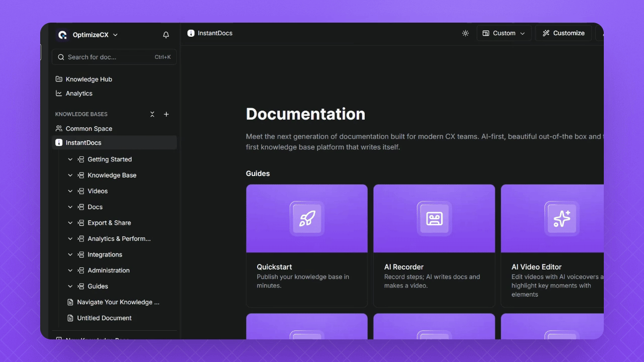Screen dimensions: 644x362
Task: Expand the Analytics & Perform... section chevron
Action: pyautogui.click(x=70, y=239)
